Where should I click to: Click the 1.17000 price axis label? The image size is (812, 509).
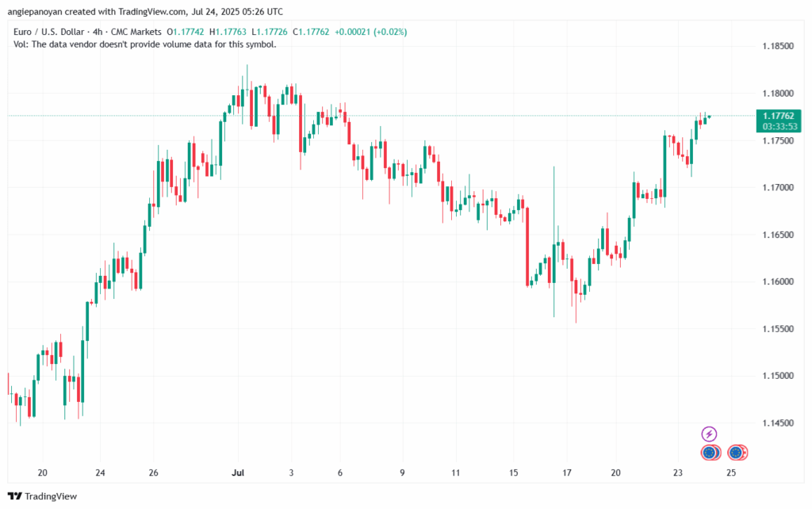[x=778, y=187]
